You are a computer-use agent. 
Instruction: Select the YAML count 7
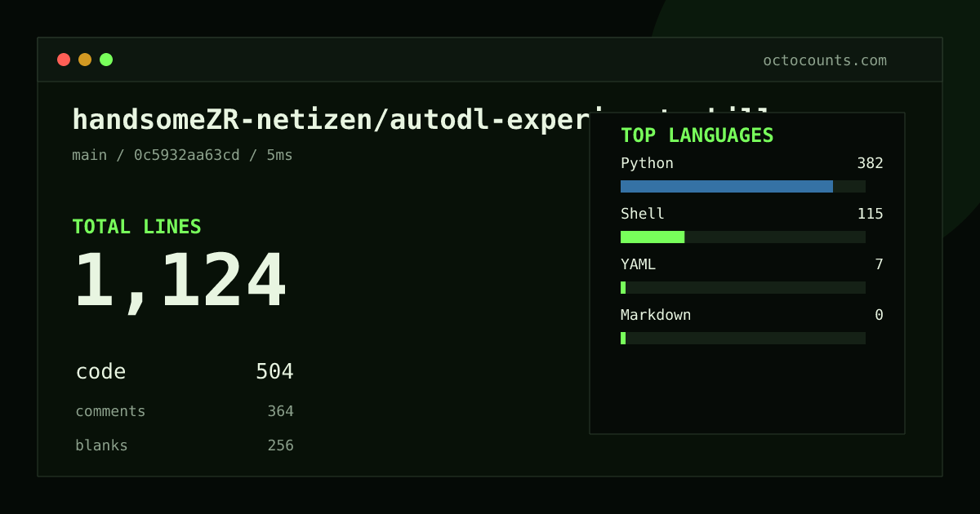pyautogui.click(x=879, y=264)
